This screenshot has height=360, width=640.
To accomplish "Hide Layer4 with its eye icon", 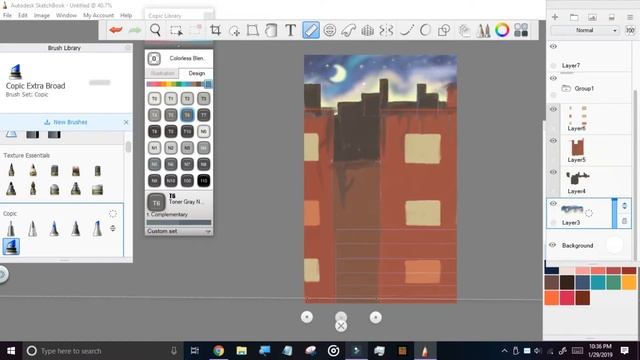I will coord(553,172).
